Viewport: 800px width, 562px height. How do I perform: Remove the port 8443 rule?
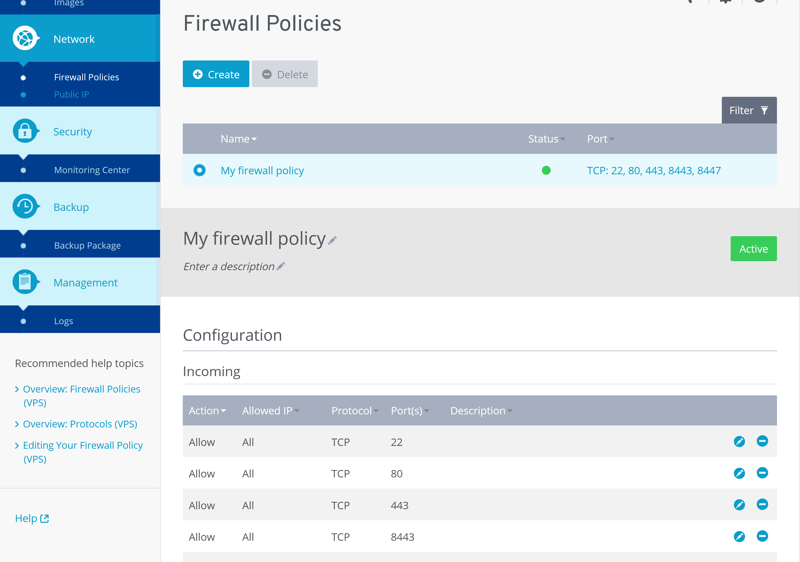[x=762, y=537]
